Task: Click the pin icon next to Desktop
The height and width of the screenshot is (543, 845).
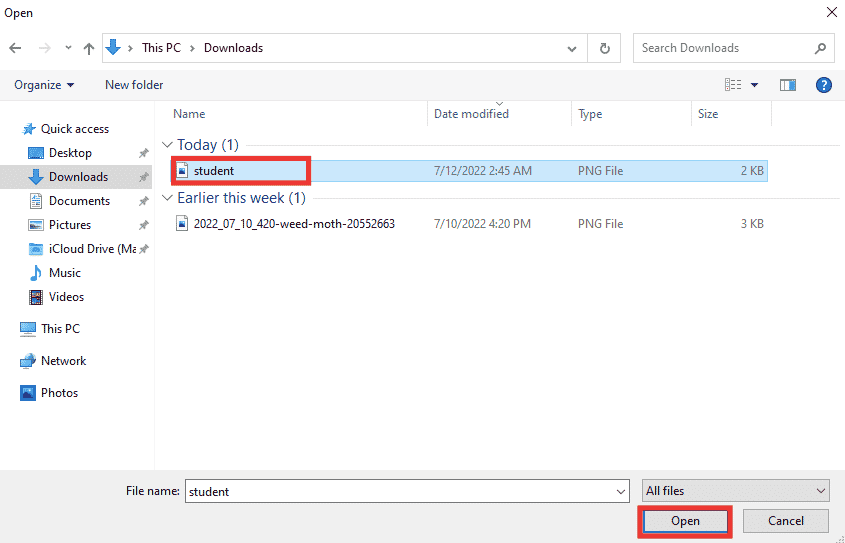Action: pyautogui.click(x=143, y=153)
